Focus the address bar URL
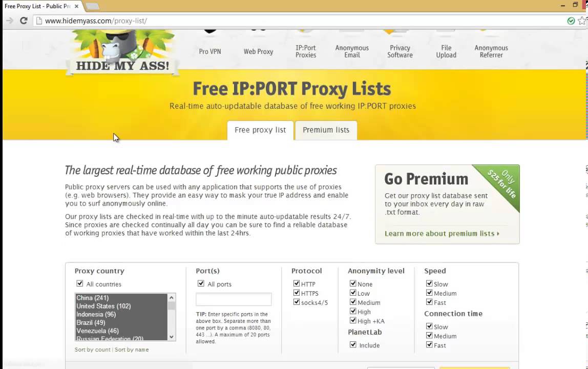This screenshot has height=369, width=588. tap(96, 20)
